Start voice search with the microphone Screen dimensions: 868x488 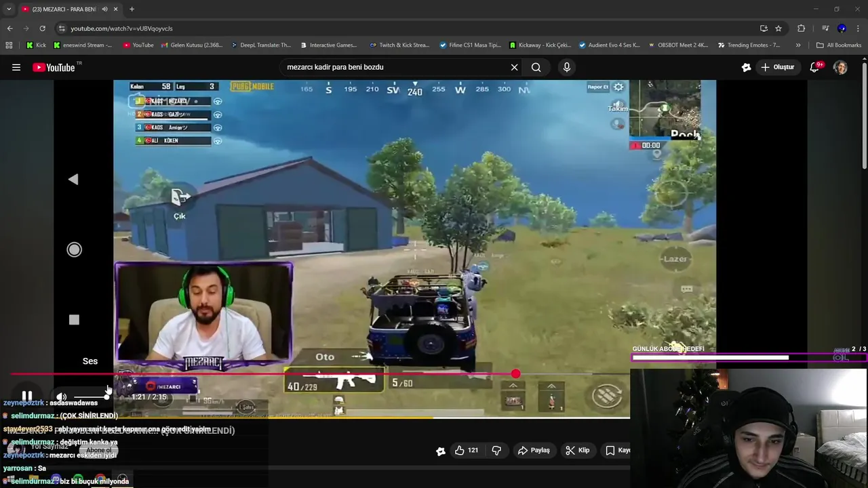pos(567,67)
